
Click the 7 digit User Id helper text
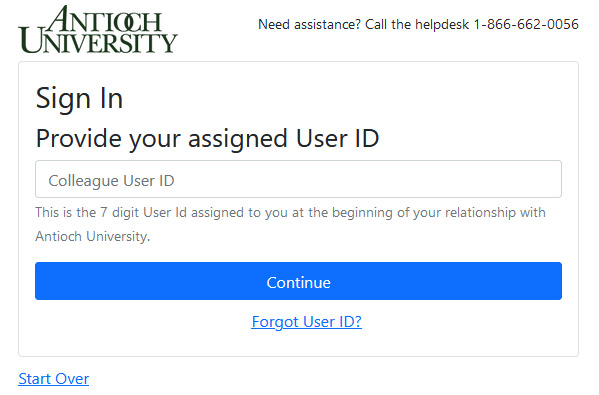click(x=290, y=224)
